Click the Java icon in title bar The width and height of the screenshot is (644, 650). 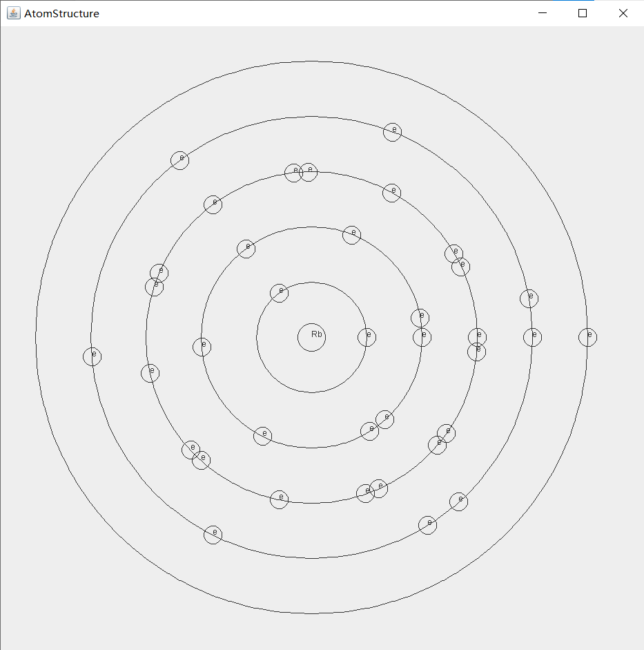(x=14, y=13)
